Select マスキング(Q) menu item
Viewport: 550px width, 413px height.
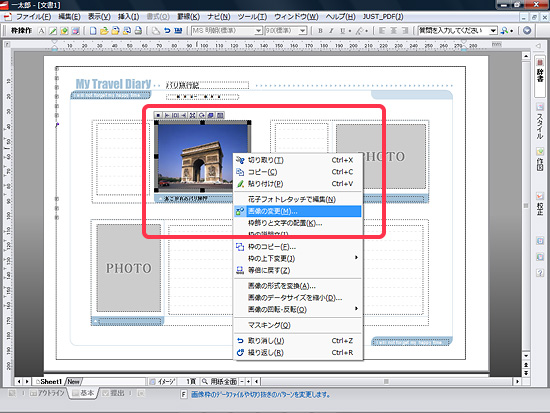(x=297, y=325)
